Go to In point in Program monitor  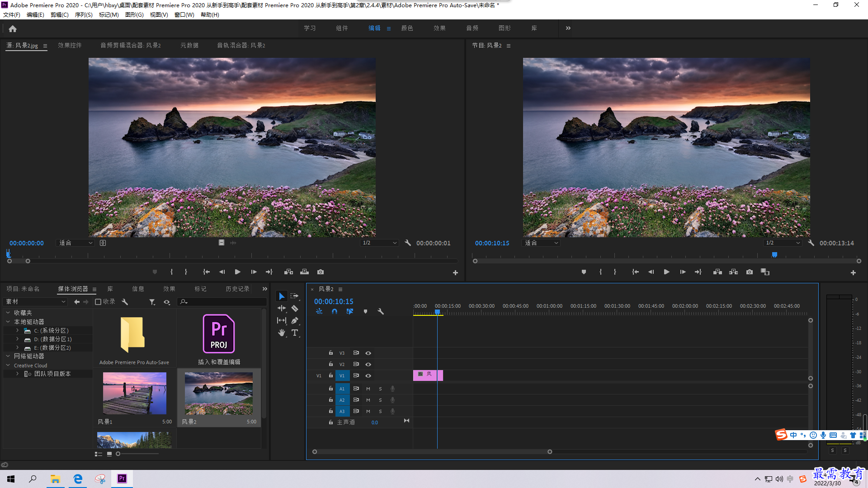pyautogui.click(x=635, y=272)
